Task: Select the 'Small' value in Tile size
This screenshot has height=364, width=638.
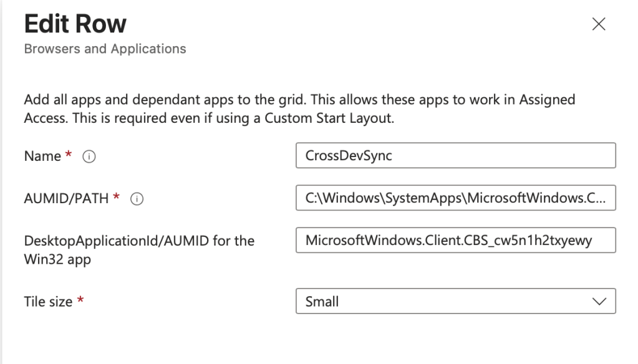Action: (322, 302)
